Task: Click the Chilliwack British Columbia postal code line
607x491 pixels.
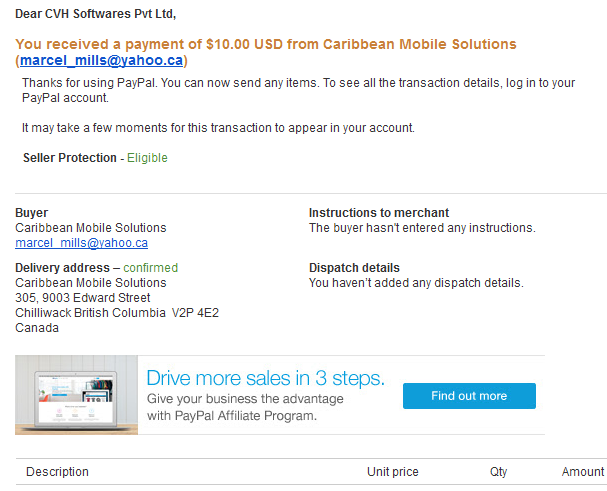Action: pyautogui.click(x=117, y=313)
